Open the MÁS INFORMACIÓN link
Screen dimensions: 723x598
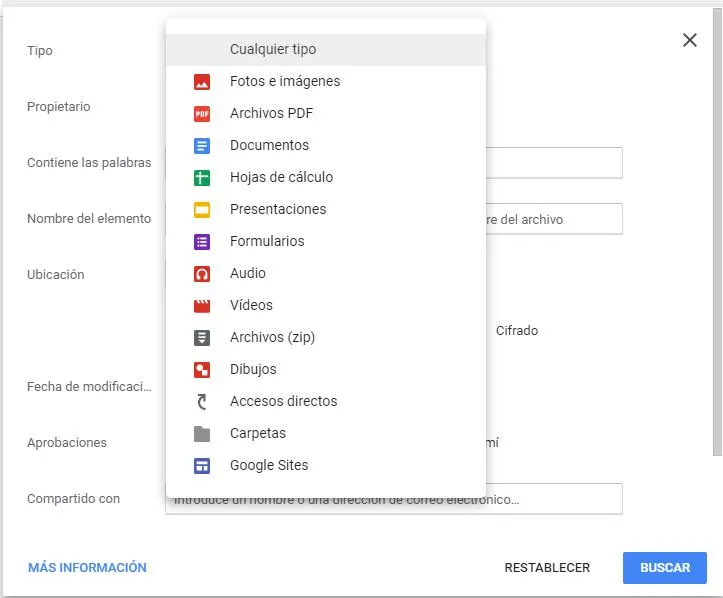87,567
